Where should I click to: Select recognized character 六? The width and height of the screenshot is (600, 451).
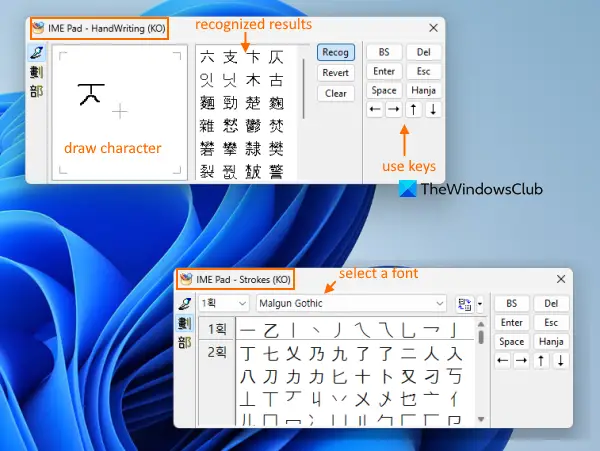[x=207, y=57]
